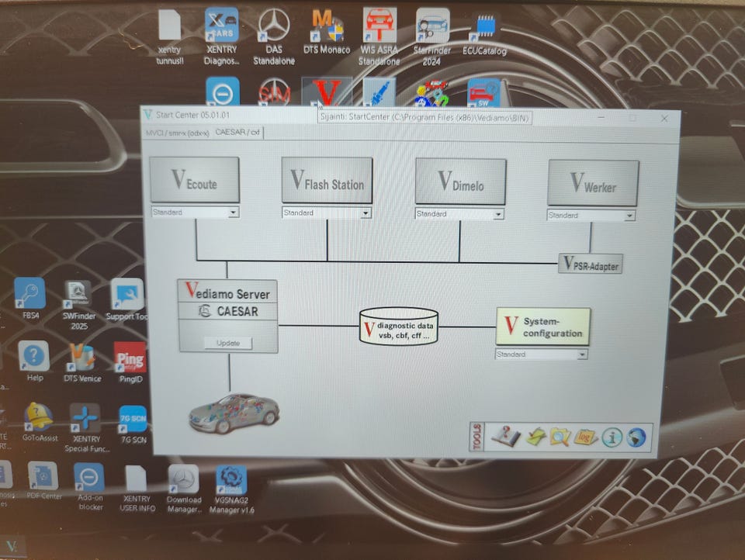Launch the Dimelo application button

click(460, 182)
